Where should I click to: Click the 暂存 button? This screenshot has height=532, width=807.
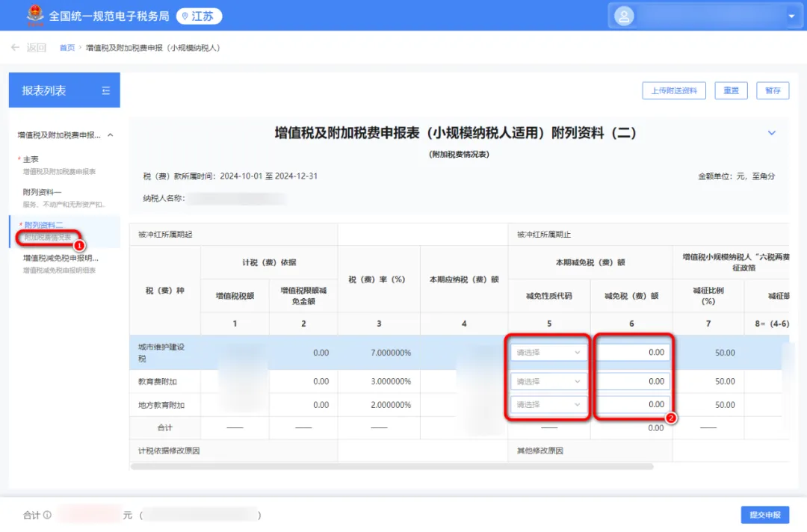coord(773,90)
